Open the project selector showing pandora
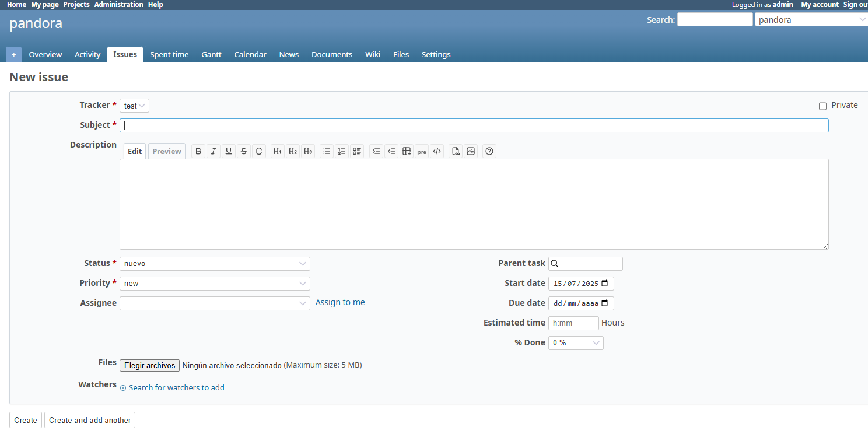This screenshot has height=437, width=868. click(x=811, y=20)
